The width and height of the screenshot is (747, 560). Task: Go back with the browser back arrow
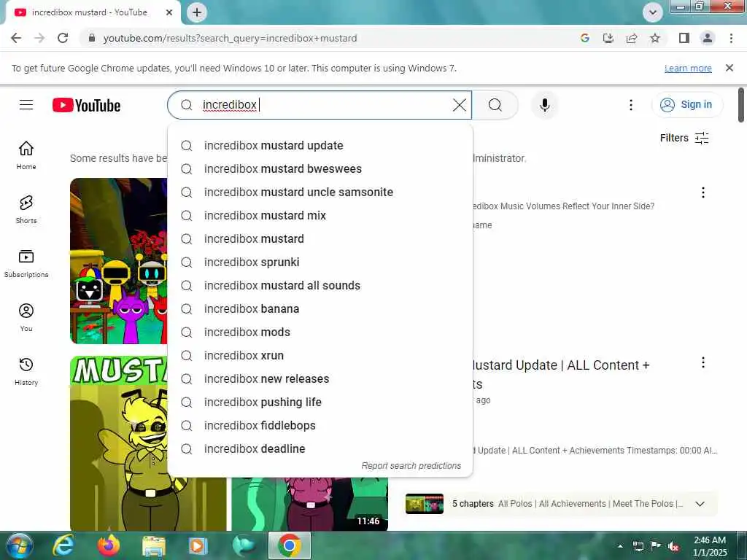[x=16, y=38]
